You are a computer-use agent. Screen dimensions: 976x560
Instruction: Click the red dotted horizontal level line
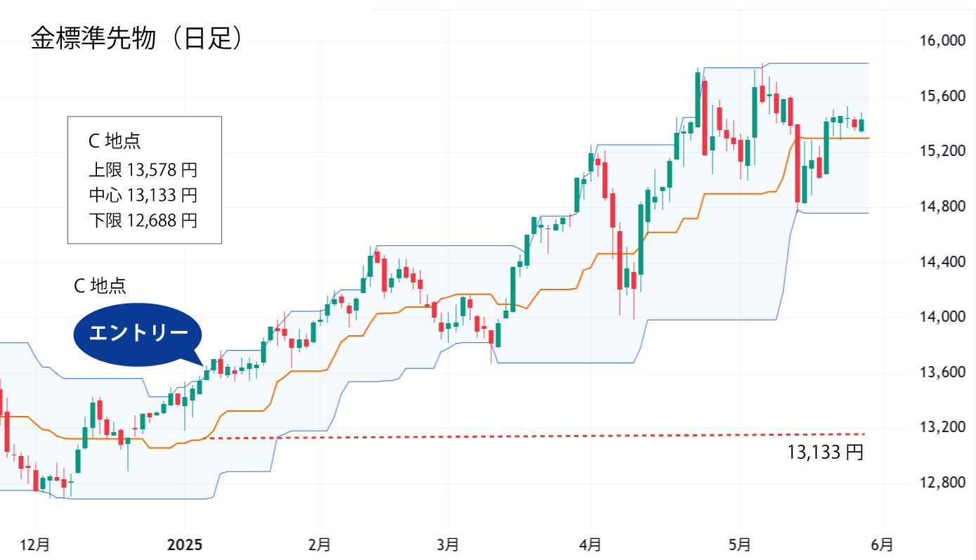[492, 436]
